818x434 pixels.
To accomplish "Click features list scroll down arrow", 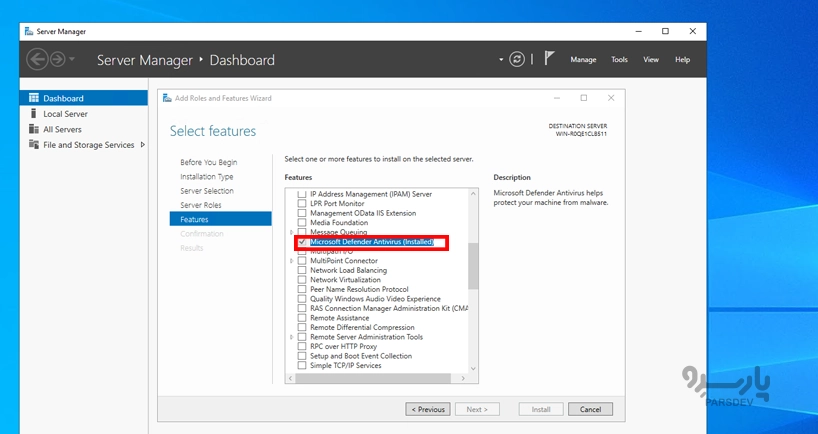I will click(x=473, y=368).
